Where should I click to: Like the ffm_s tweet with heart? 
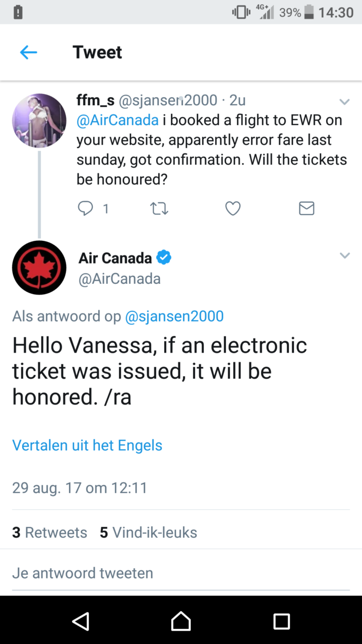click(233, 208)
